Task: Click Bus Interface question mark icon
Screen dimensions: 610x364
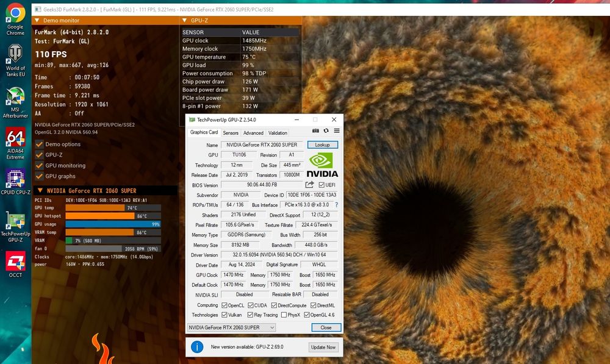Action: [x=337, y=204]
